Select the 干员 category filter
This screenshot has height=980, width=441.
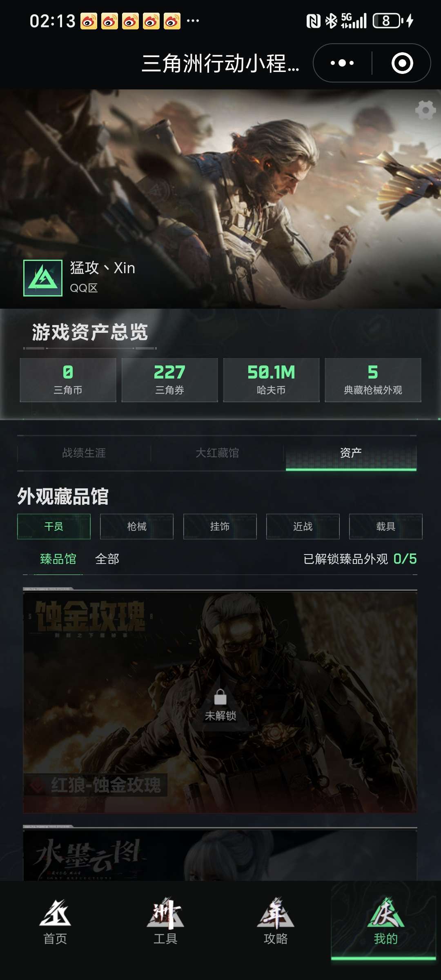pos(54,526)
